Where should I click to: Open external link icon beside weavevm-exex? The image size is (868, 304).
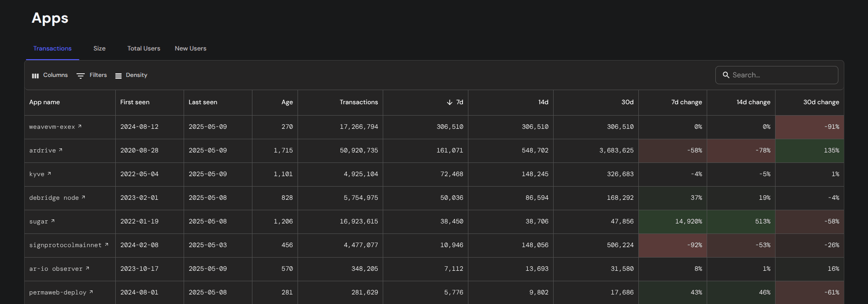80,127
